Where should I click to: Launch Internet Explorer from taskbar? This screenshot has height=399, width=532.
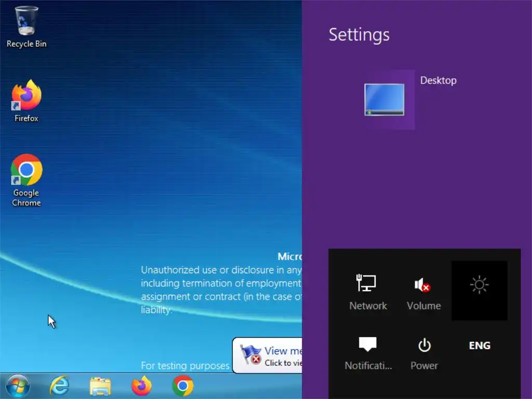pos(60,386)
